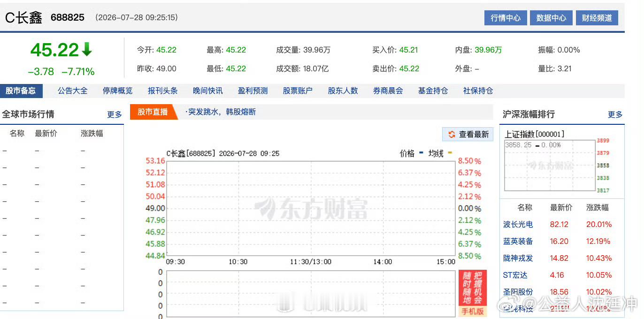This screenshot has width=644, height=319.
Task: Open the 晚间快讯 menu item
Action: tap(208, 91)
